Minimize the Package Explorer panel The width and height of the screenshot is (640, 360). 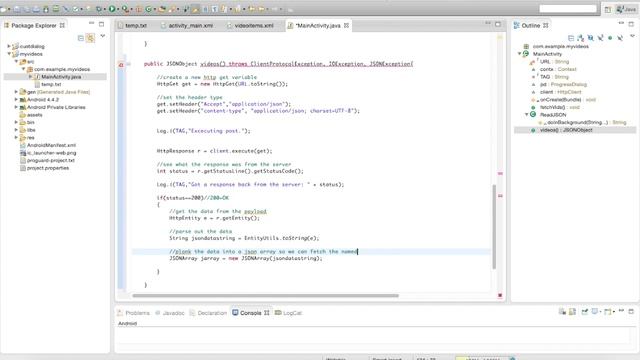[x=91, y=23]
